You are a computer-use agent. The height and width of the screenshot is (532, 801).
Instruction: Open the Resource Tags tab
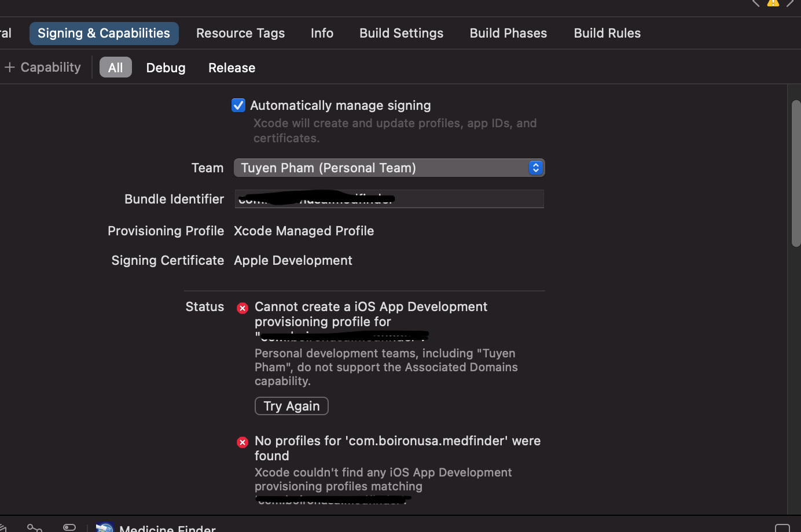pos(240,34)
